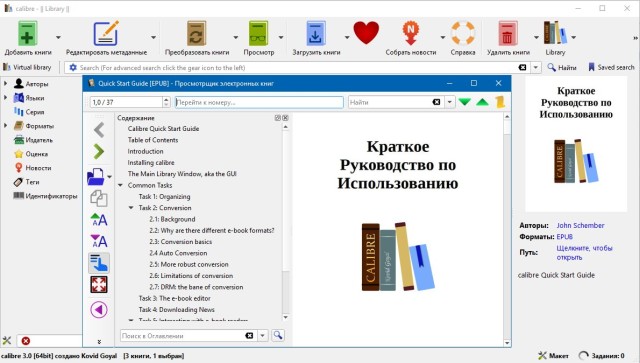Image resolution: width=640 pixels, height=363 pixels.
Task: Open Get books dropdown arrow
Action: click(347, 37)
